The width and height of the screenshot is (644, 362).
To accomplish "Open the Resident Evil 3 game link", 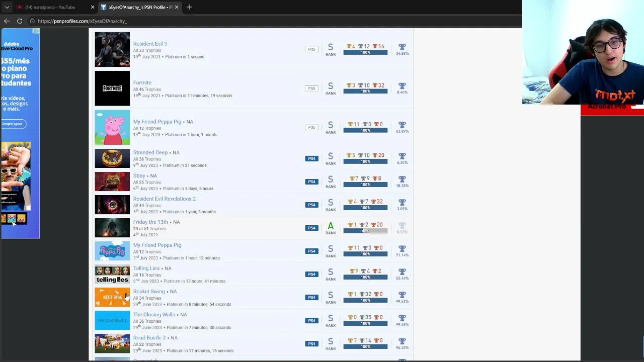I will click(150, 44).
